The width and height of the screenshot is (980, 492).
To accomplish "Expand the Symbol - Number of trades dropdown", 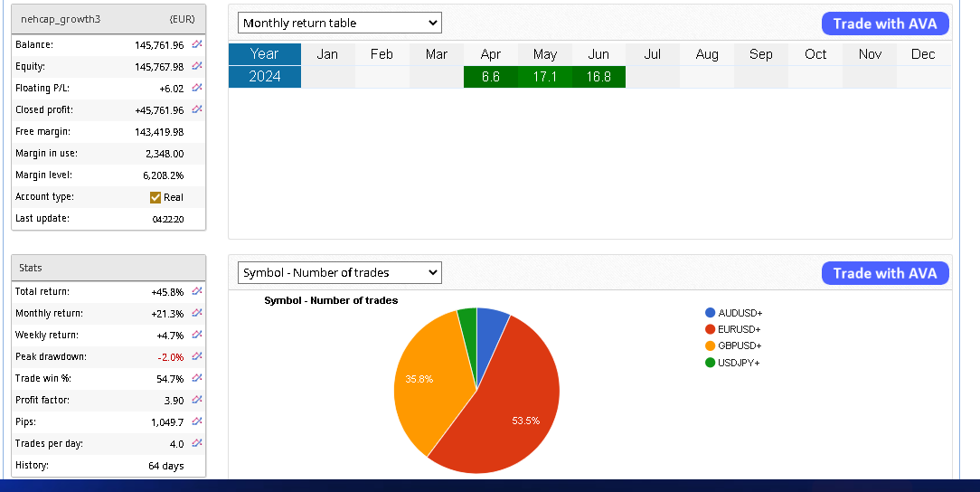I will (339, 272).
